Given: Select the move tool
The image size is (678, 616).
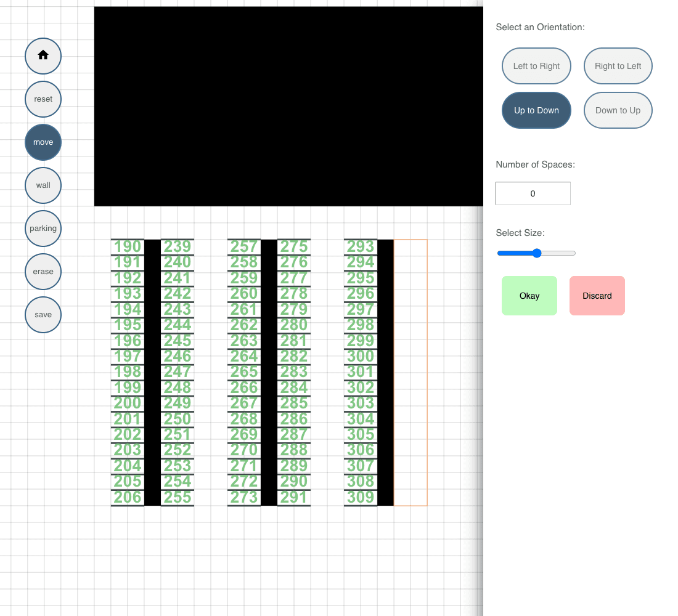Looking at the screenshot, I should click(x=43, y=142).
